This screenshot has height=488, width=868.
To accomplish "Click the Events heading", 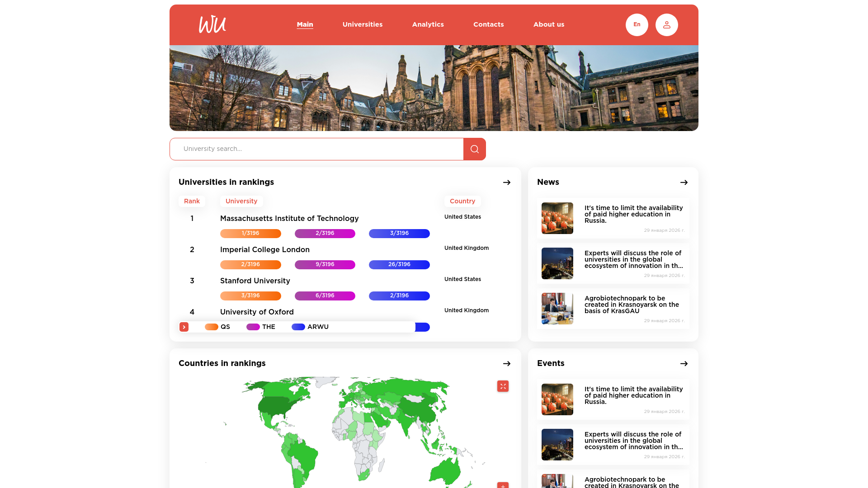I will tap(551, 363).
